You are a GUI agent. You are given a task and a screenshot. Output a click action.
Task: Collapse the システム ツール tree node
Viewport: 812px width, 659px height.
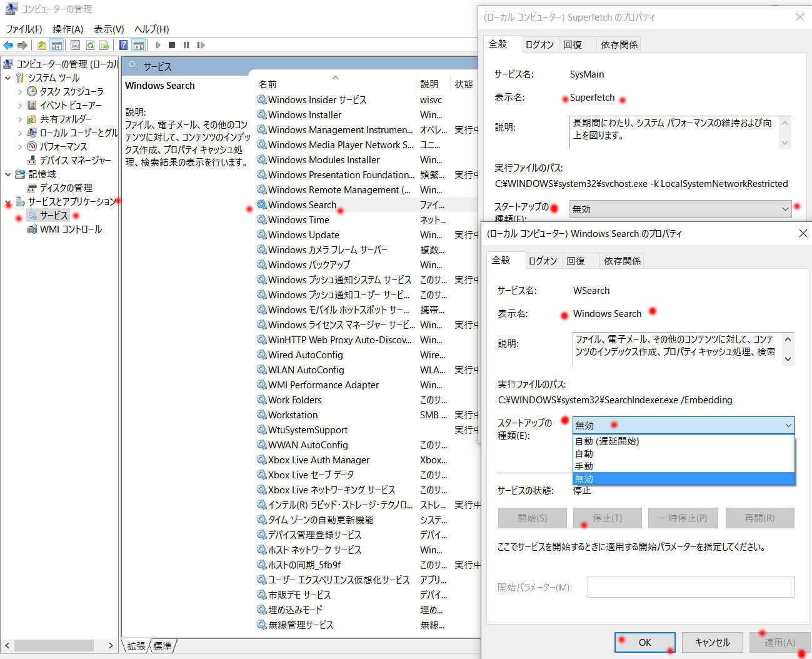(8, 78)
